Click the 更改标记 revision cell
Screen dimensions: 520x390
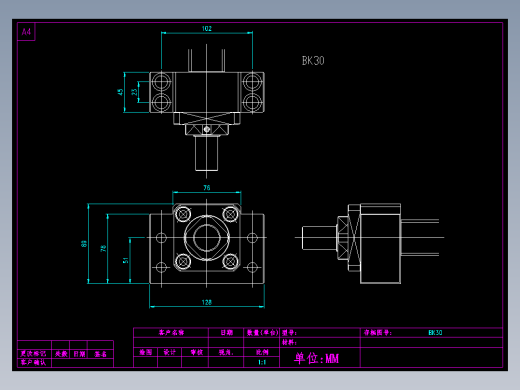(x=33, y=354)
